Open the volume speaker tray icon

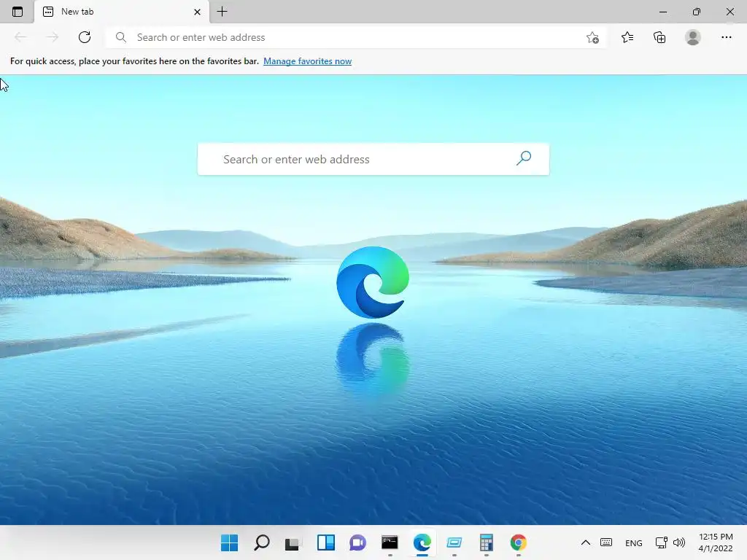pyautogui.click(x=679, y=542)
